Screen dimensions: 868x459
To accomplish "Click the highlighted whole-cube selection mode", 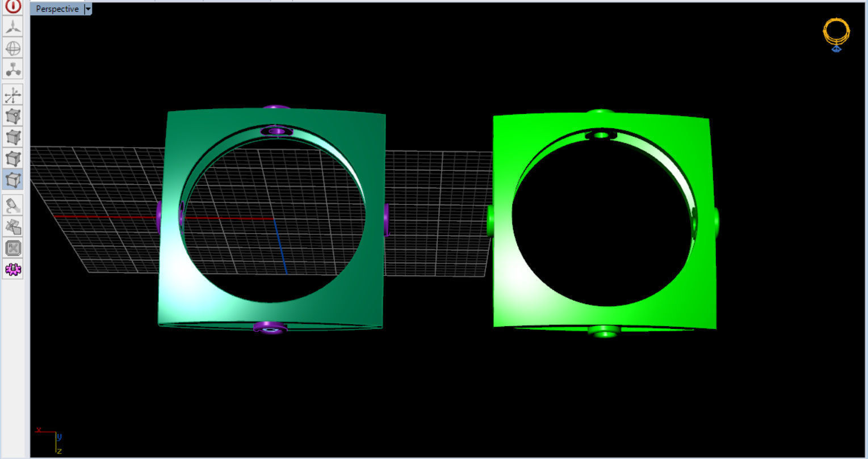I will click(13, 179).
